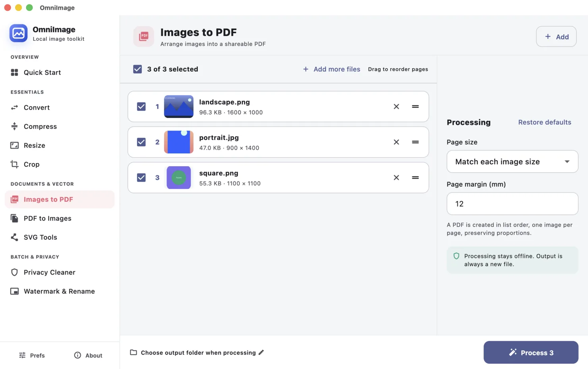Open the Convert section
This screenshot has width=588, height=369.
click(60, 108)
